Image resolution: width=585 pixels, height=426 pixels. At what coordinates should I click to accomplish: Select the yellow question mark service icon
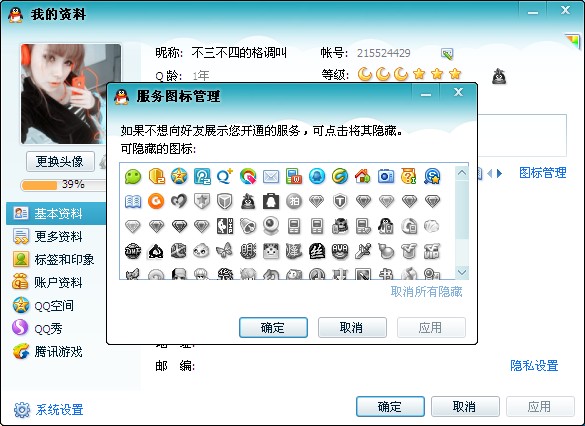point(409,176)
